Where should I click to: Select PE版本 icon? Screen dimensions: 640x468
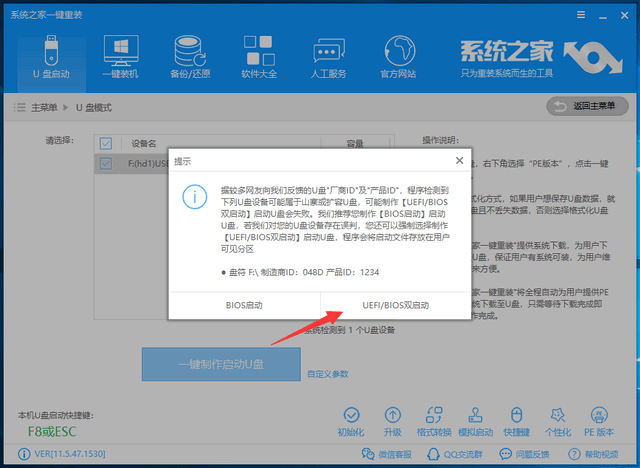[598, 419]
